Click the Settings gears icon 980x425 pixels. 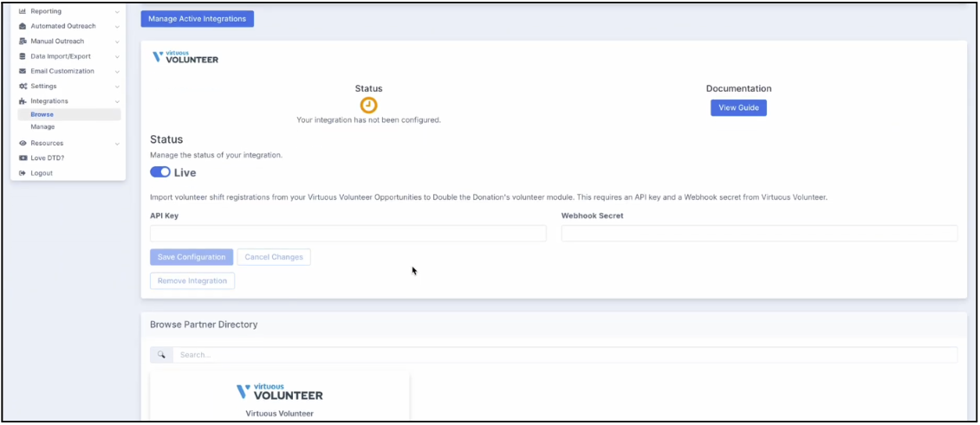[23, 87]
